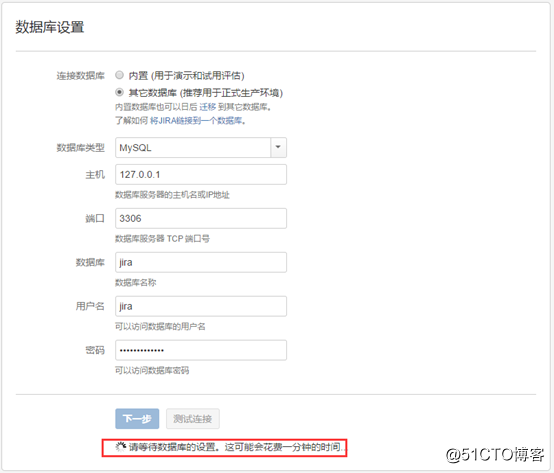Click the hint 可以访问数据库的用户名

[x=160, y=326]
